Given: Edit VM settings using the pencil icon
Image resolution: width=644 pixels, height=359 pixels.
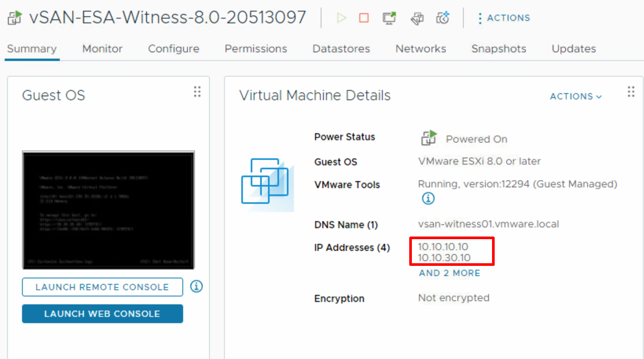Looking at the screenshot, I should pos(417,17).
